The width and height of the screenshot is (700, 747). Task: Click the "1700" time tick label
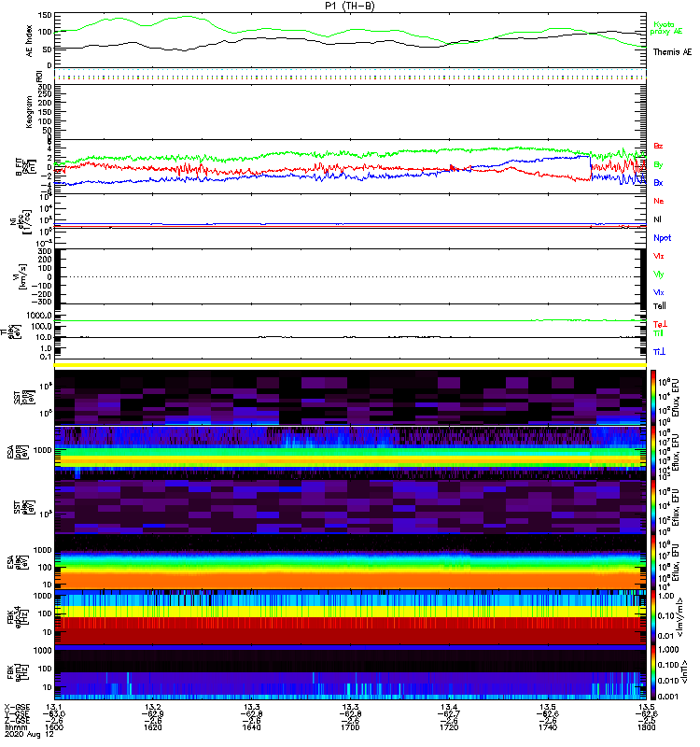(x=350, y=727)
